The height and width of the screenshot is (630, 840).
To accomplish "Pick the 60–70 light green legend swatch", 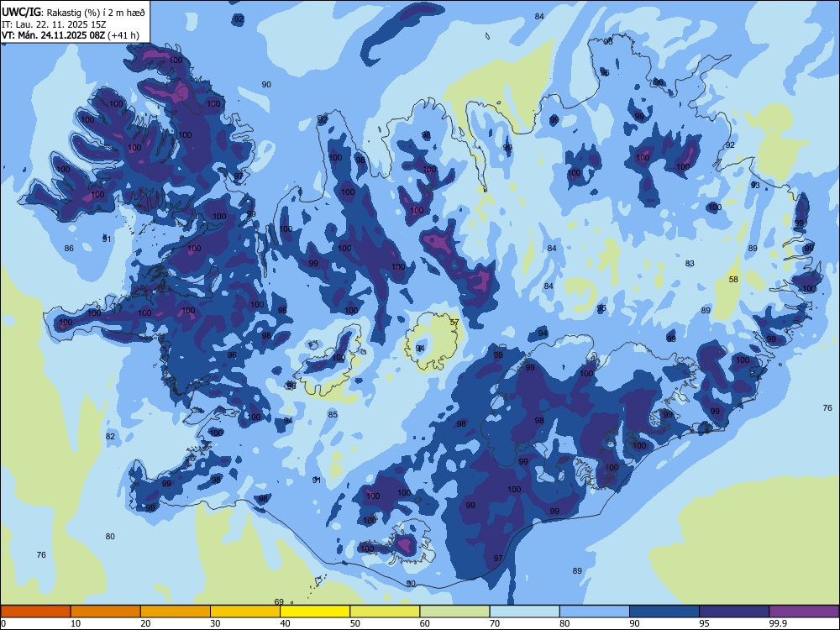I will click(454, 612).
